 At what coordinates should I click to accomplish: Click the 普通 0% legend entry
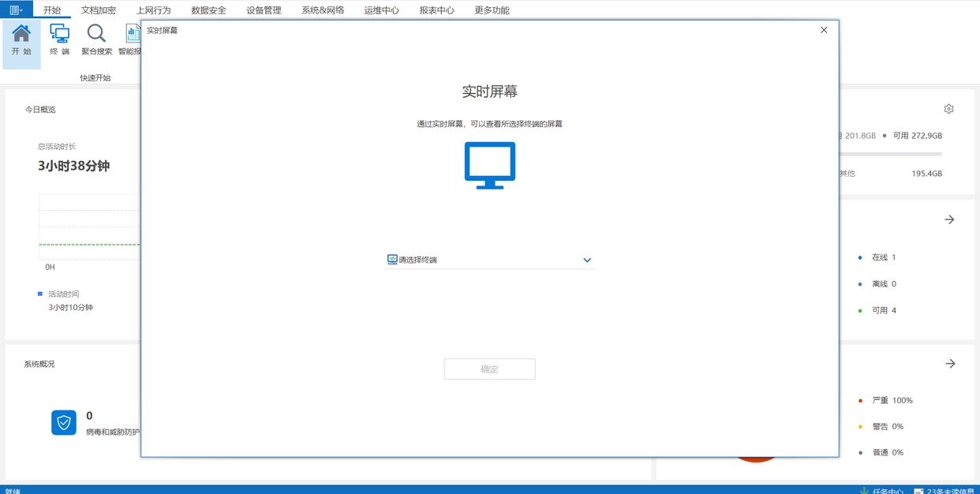point(881,453)
